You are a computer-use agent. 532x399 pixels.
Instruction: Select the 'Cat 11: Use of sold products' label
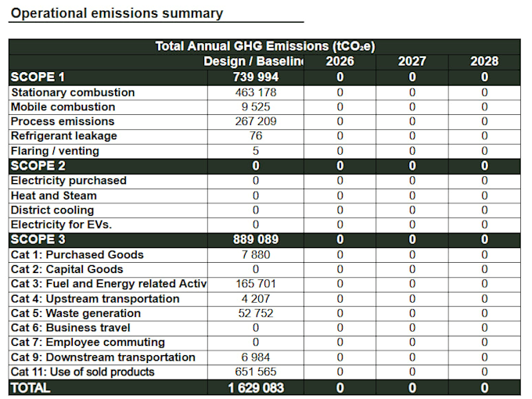(x=83, y=372)
